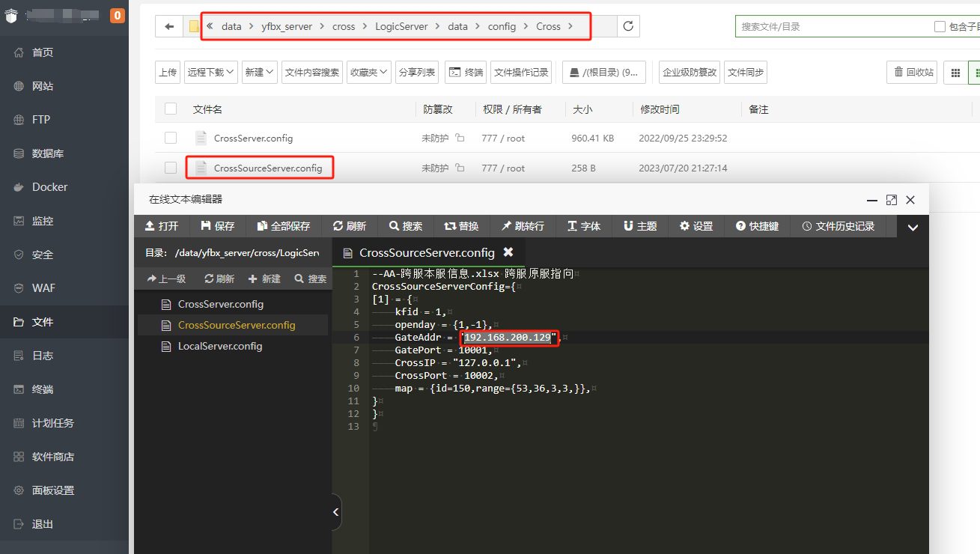Change the editor theme
Image resolution: width=980 pixels, height=554 pixels.
click(639, 225)
